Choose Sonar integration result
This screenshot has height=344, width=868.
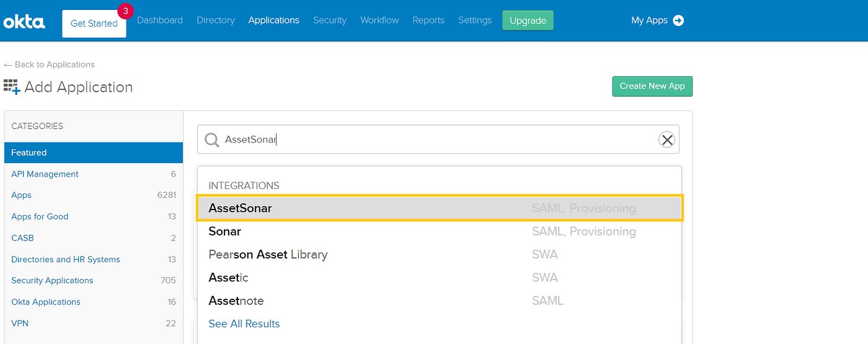440,231
